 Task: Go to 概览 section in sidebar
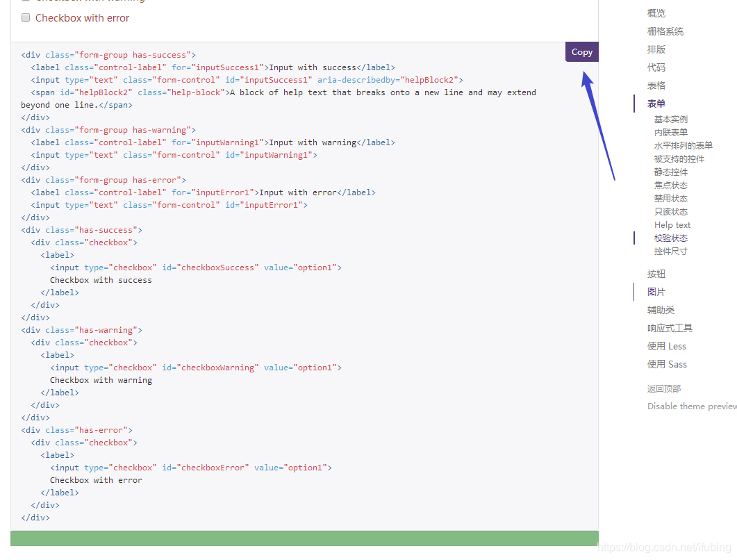[x=656, y=13]
